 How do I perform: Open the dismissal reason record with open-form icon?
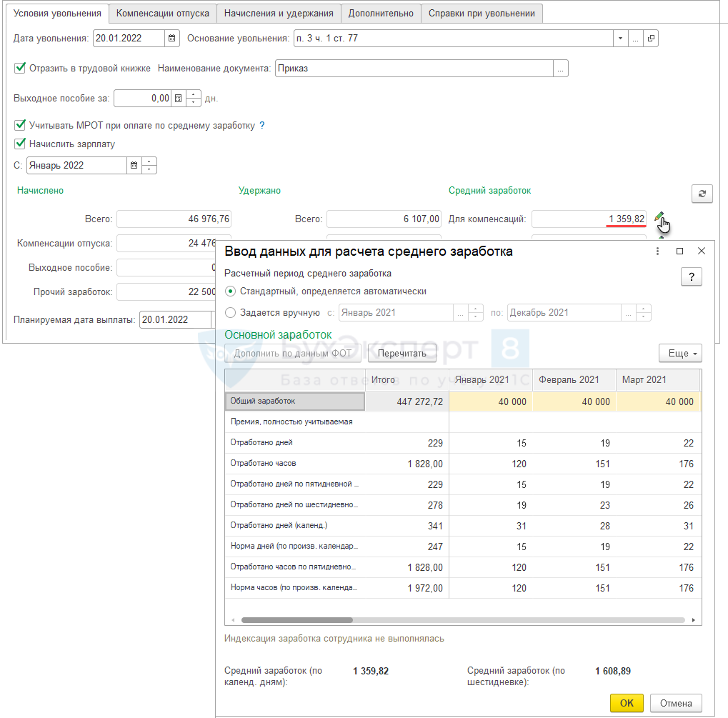click(x=650, y=39)
